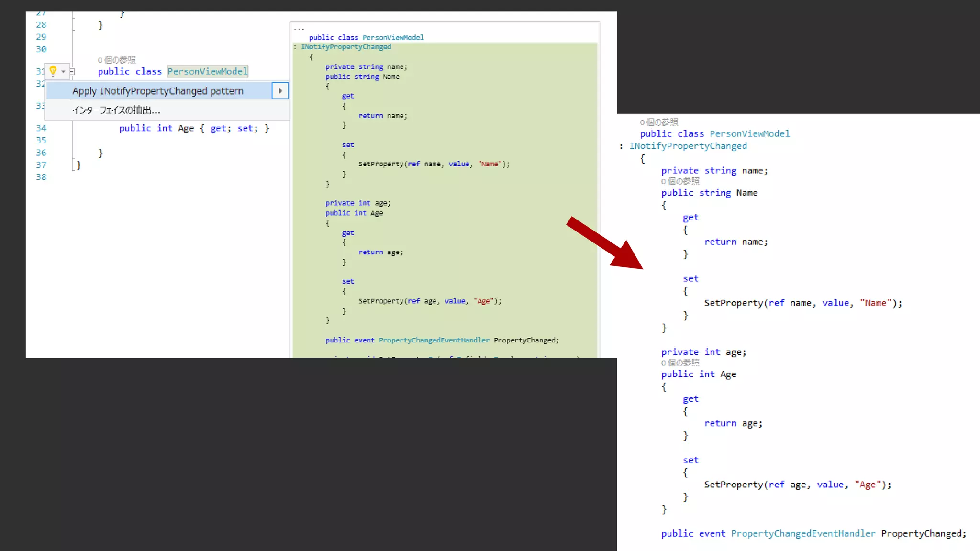Click line number 34 in the gutter

click(41, 128)
